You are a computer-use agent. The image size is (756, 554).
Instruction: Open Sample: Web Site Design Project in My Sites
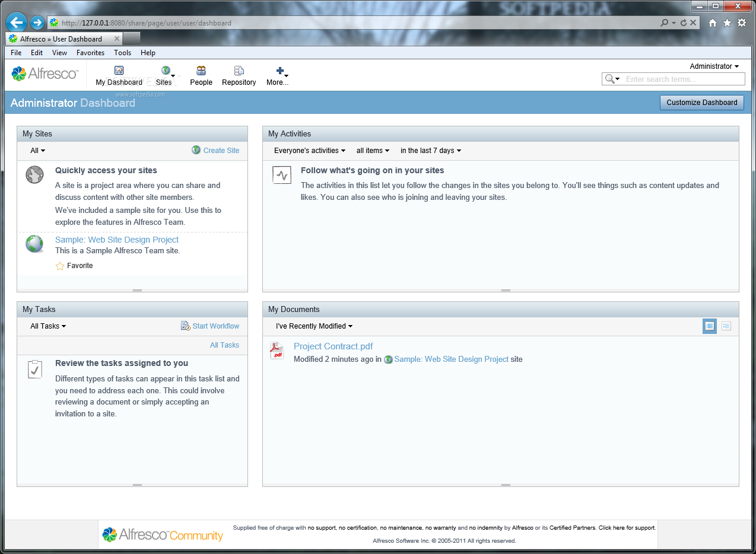click(x=117, y=240)
